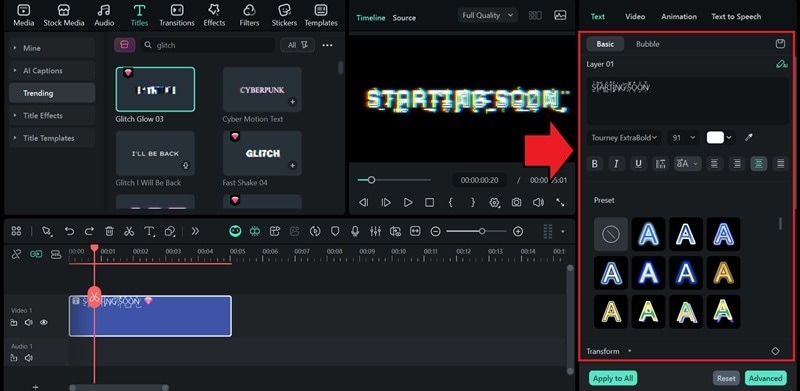Toggle italic text formatting

point(616,164)
